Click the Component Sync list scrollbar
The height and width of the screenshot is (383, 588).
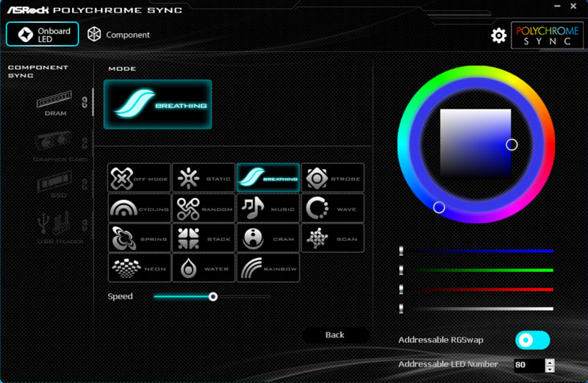93,102
